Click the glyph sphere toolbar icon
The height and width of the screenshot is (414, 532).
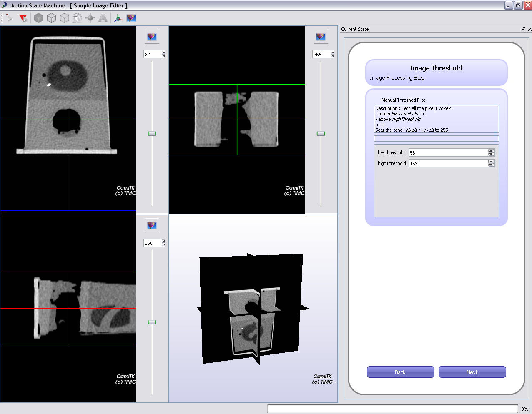click(90, 18)
